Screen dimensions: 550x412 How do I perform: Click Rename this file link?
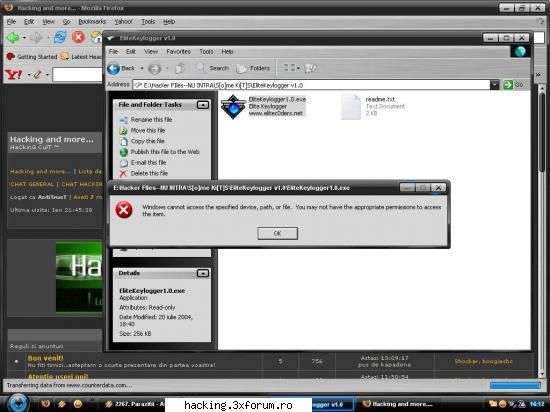pos(151,120)
